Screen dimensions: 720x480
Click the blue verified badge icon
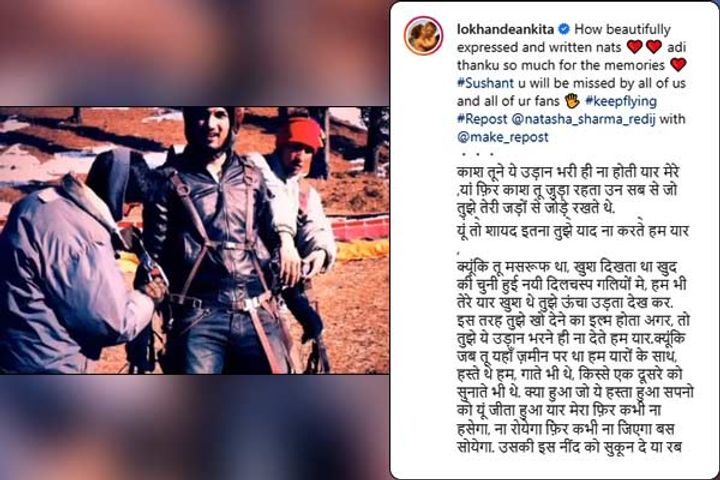pos(564,29)
